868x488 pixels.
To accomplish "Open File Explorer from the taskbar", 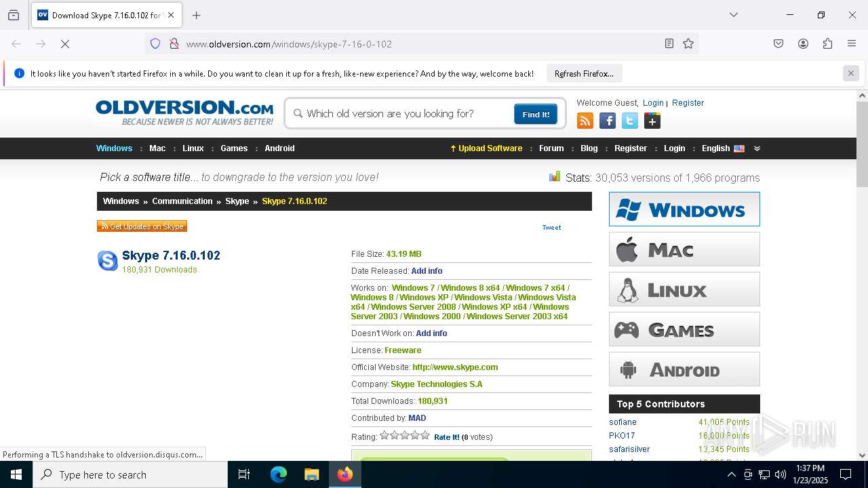I will point(312,474).
